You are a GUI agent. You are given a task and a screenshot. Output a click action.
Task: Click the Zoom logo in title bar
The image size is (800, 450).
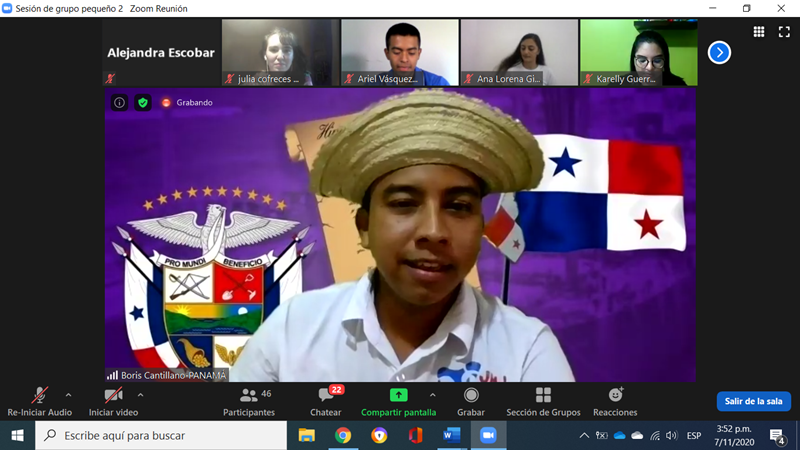coord(7,8)
